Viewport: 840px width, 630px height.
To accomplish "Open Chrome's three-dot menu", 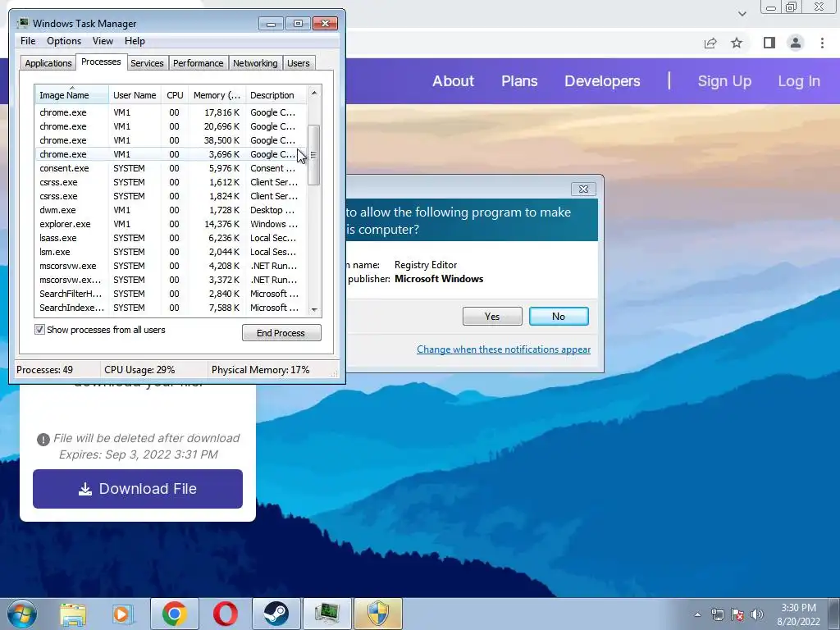I will tap(822, 43).
